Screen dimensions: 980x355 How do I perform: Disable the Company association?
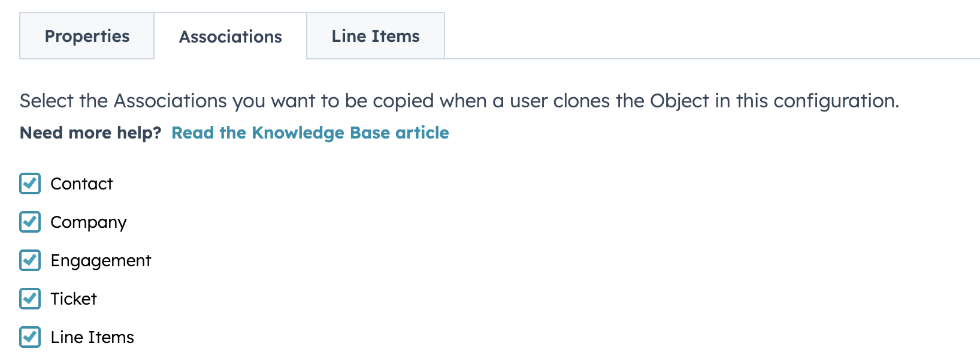click(x=29, y=222)
